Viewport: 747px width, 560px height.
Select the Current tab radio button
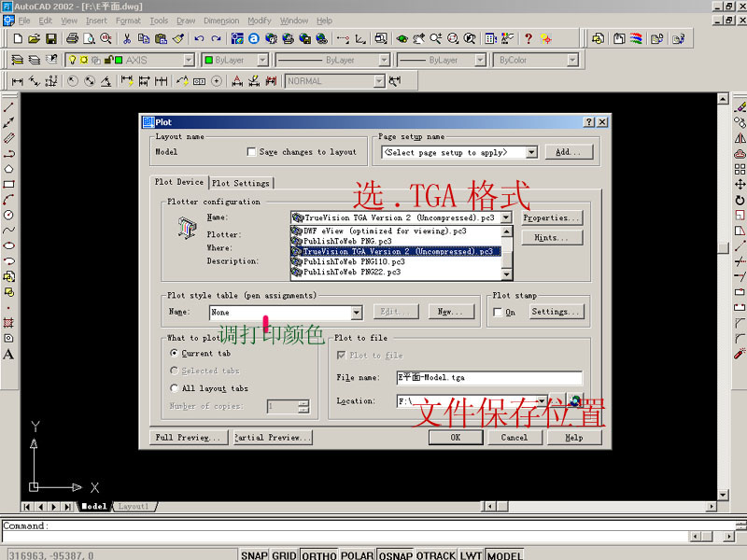point(175,353)
